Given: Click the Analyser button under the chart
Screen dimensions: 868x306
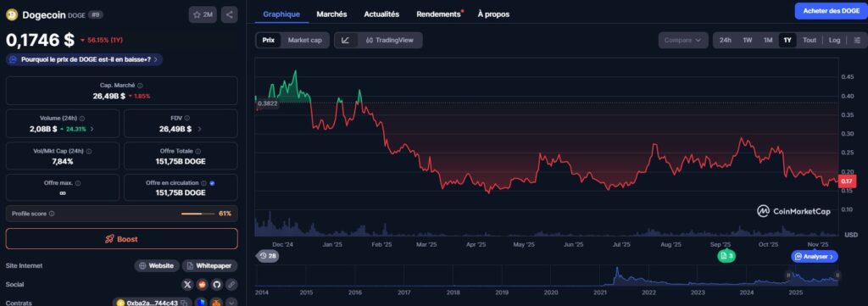Looking at the screenshot, I should (x=815, y=256).
